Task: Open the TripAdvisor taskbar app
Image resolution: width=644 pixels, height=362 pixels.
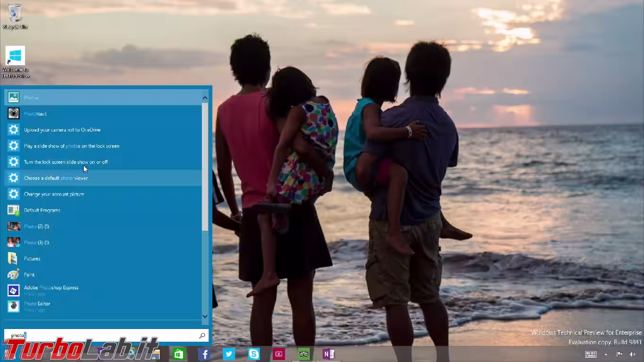Action: 304,354
